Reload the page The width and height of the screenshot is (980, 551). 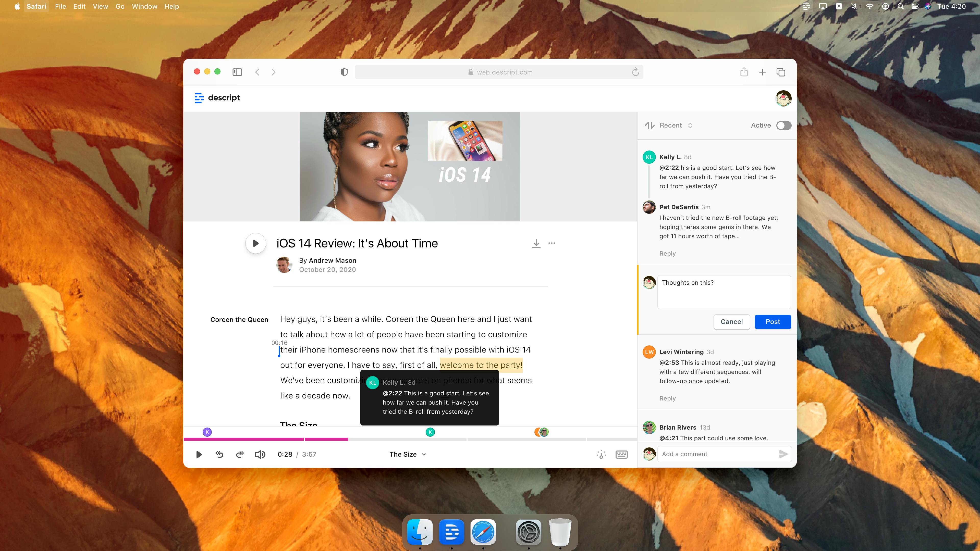click(x=635, y=72)
